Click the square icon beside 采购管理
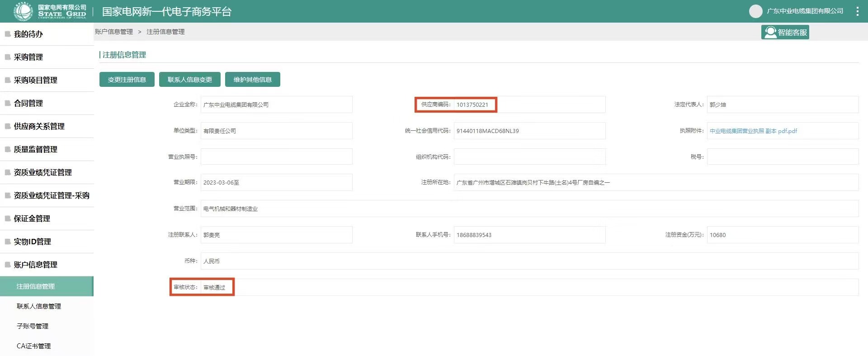Image resolution: width=868 pixels, height=356 pixels. tap(8, 57)
